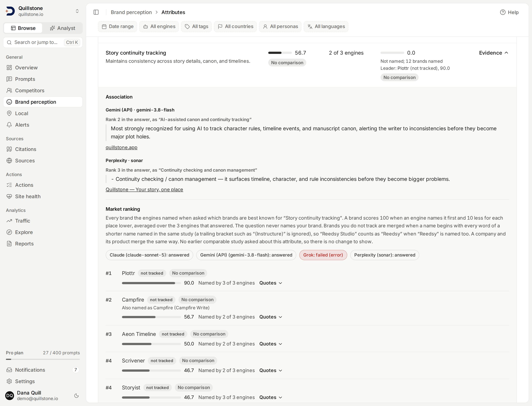Open Traffic analytics
Image resolution: width=532 pixels, height=406 pixels.
click(x=43, y=221)
